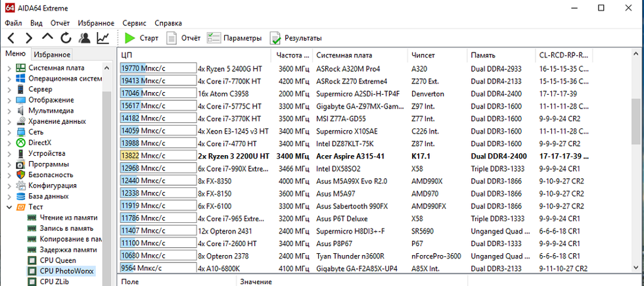
Task: Click the Память column header
Action: click(483, 55)
